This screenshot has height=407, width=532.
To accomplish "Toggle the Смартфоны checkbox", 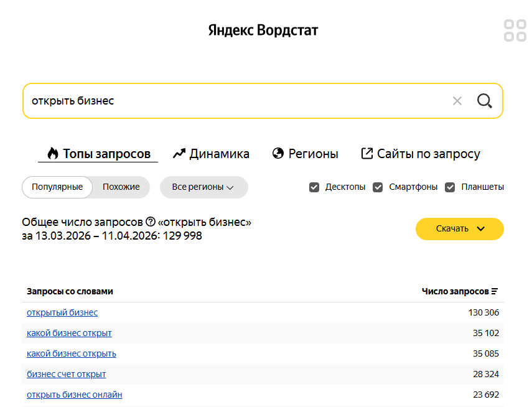I will 378,187.
